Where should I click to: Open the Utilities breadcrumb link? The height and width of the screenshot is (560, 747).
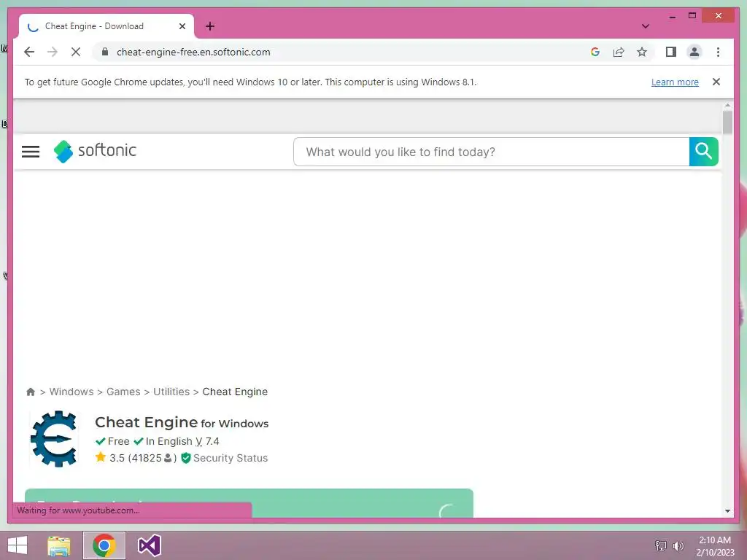(x=171, y=392)
